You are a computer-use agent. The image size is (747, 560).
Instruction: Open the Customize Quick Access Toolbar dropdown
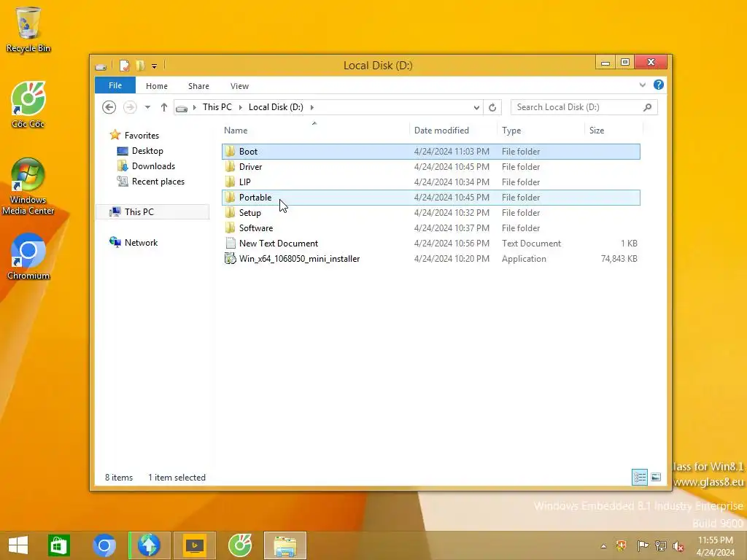point(155,66)
